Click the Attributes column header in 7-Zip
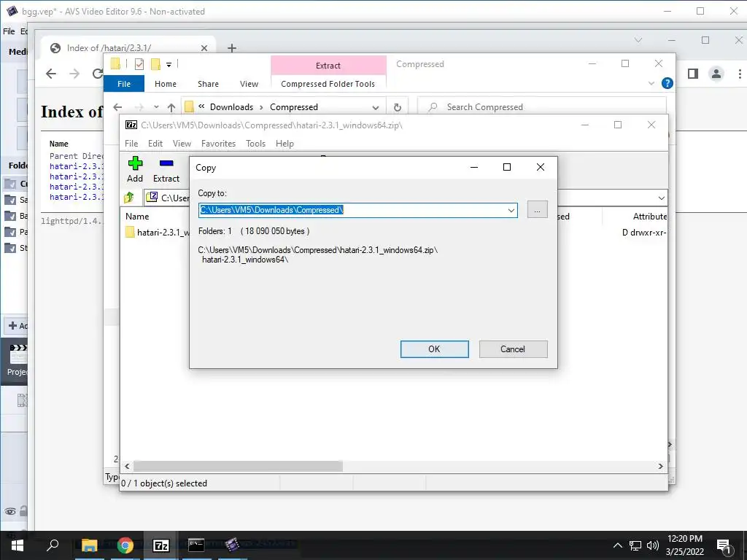 coord(649,216)
